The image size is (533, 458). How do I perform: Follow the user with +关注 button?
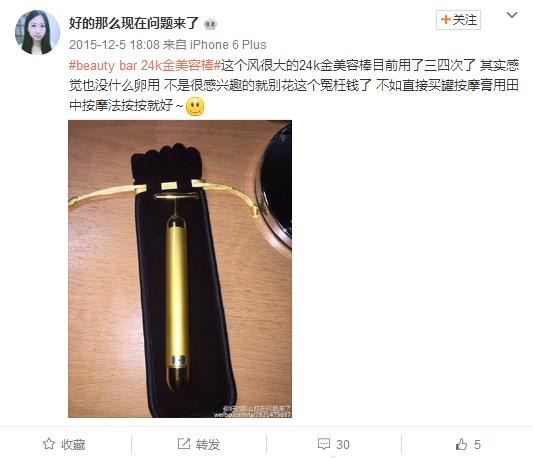pos(458,20)
